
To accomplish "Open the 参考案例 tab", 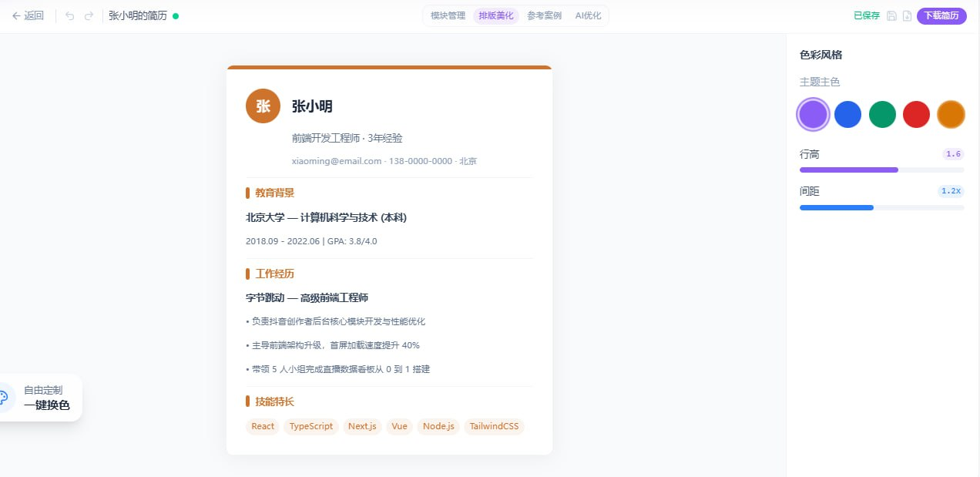I will tap(544, 15).
